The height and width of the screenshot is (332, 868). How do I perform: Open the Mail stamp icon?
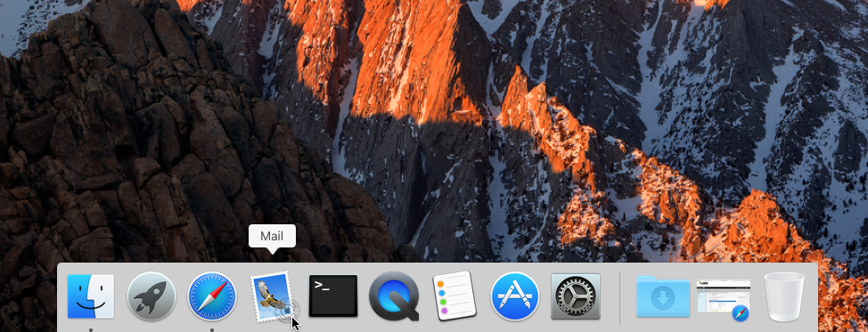tap(274, 297)
